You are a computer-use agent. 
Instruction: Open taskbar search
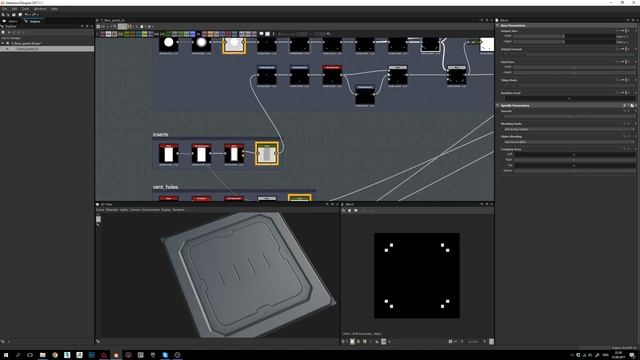tap(18, 355)
